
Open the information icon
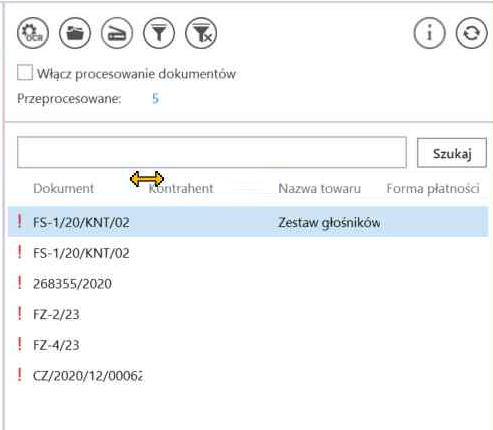click(x=429, y=33)
